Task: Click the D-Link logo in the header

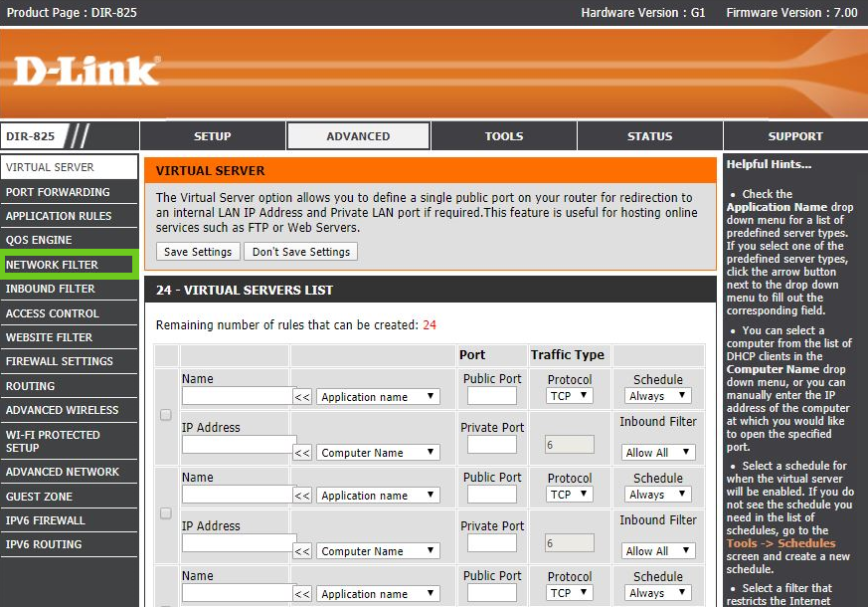Action: pyautogui.click(x=87, y=71)
